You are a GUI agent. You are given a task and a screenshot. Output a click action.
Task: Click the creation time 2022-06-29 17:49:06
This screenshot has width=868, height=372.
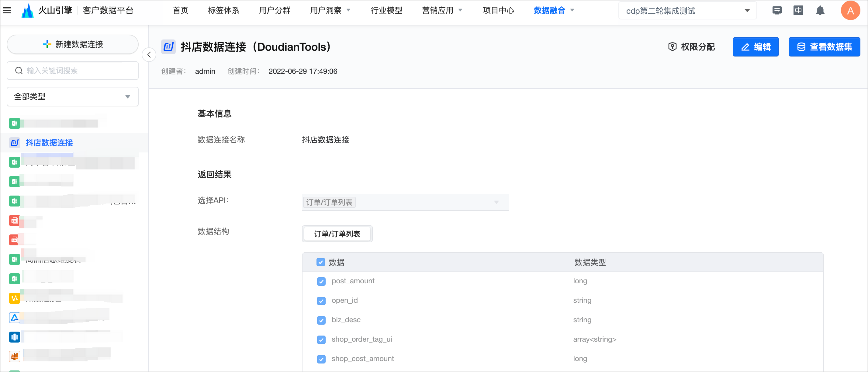[x=303, y=71]
